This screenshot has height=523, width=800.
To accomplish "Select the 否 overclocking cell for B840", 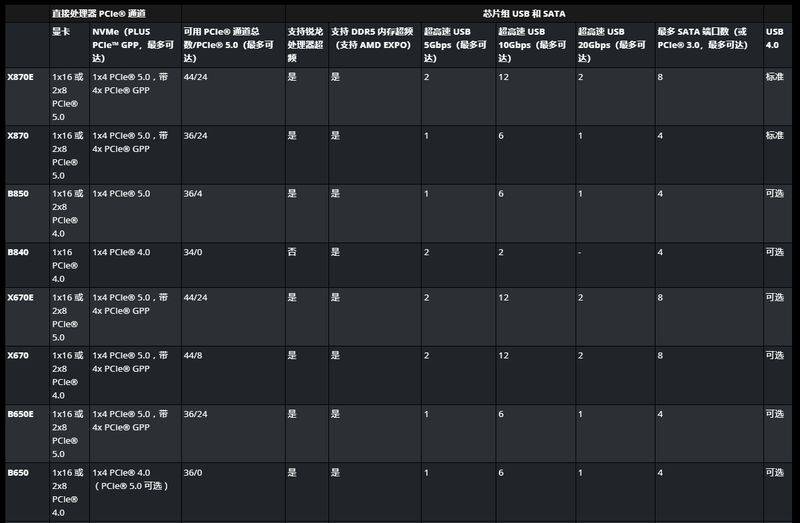I will pos(292,252).
